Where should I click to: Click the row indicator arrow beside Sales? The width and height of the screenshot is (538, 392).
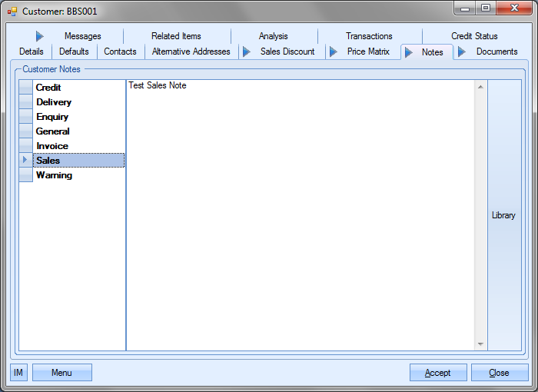point(25,161)
